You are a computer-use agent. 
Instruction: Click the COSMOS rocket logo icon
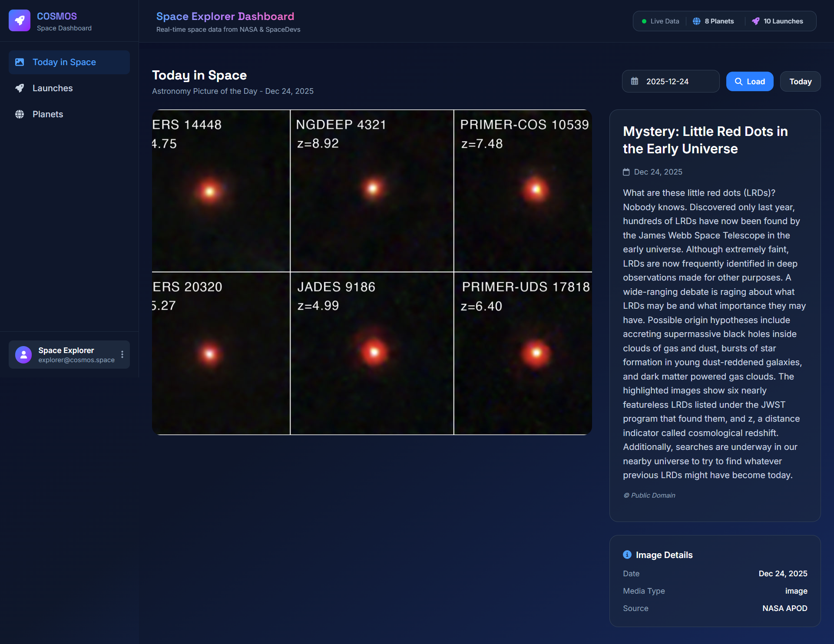[x=20, y=20]
